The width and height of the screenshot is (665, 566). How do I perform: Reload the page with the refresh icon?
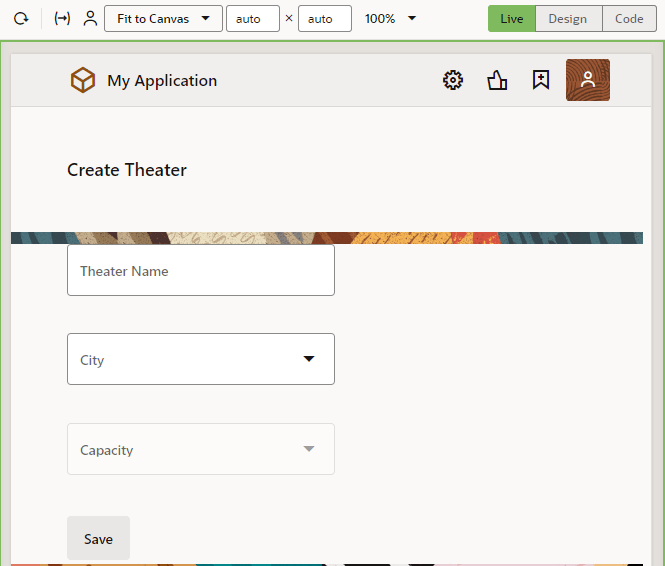pos(21,19)
